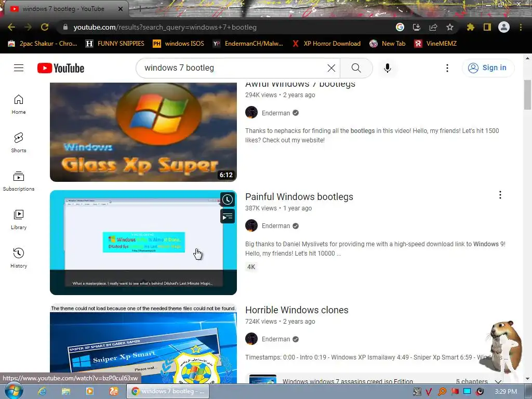The width and height of the screenshot is (532, 399).
Task: Add 'Painful Windows bootlegs' to Watch later
Action: pos(228,199)
